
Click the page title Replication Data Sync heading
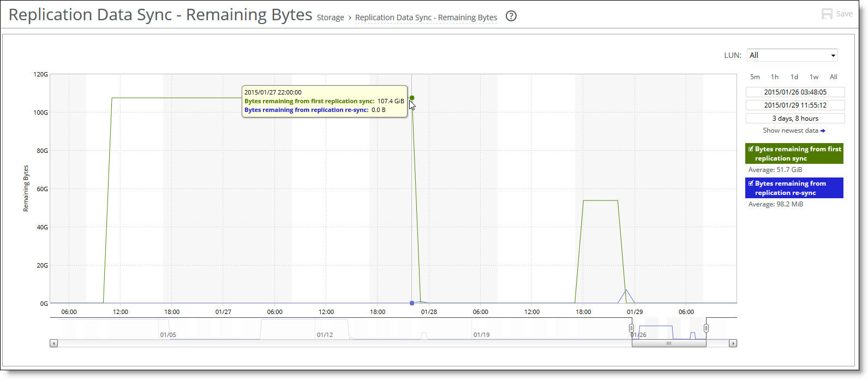(160, 15)
